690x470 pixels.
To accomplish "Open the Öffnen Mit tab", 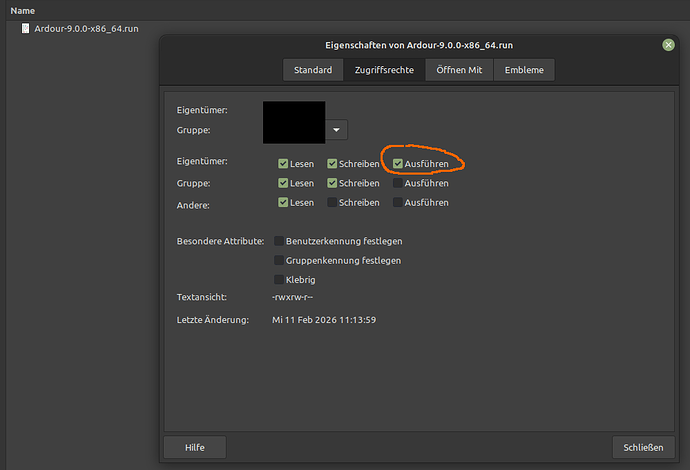I will point(459,70).
